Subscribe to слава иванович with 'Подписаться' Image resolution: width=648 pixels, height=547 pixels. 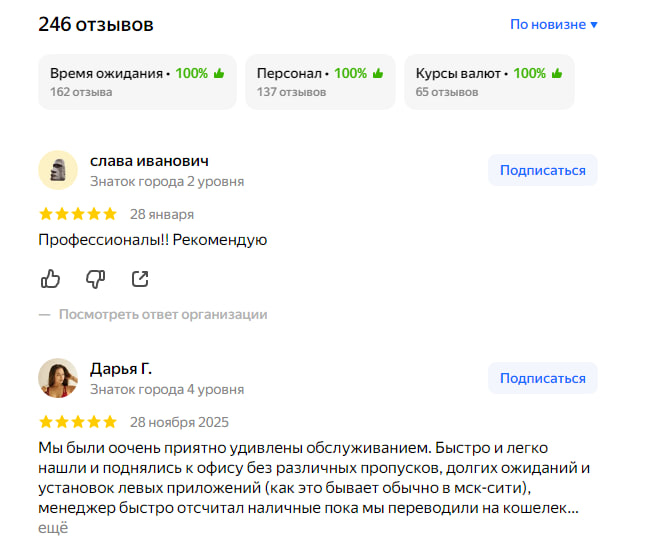tap(542, 170)
